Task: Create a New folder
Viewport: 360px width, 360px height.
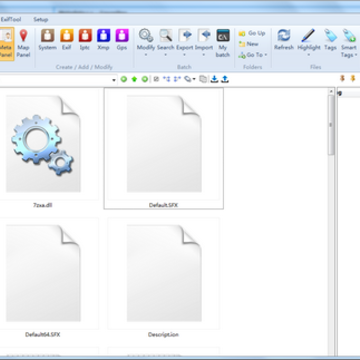Action: tap(249, 44)
